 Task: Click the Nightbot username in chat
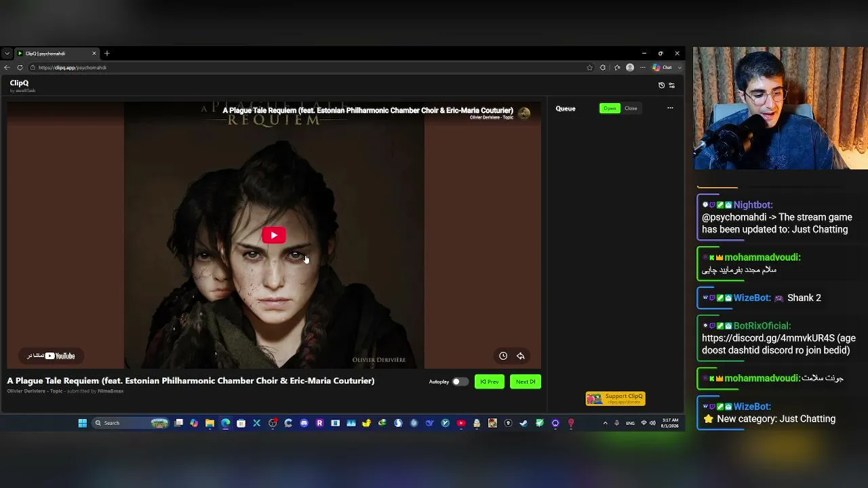tap(753, 205)
